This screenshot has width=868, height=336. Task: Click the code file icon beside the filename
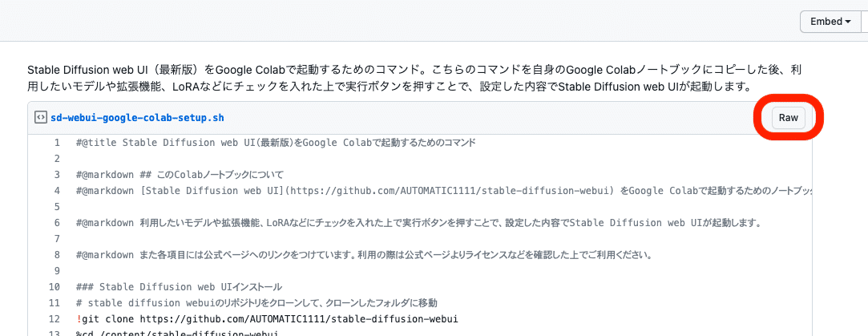point(40,118)
